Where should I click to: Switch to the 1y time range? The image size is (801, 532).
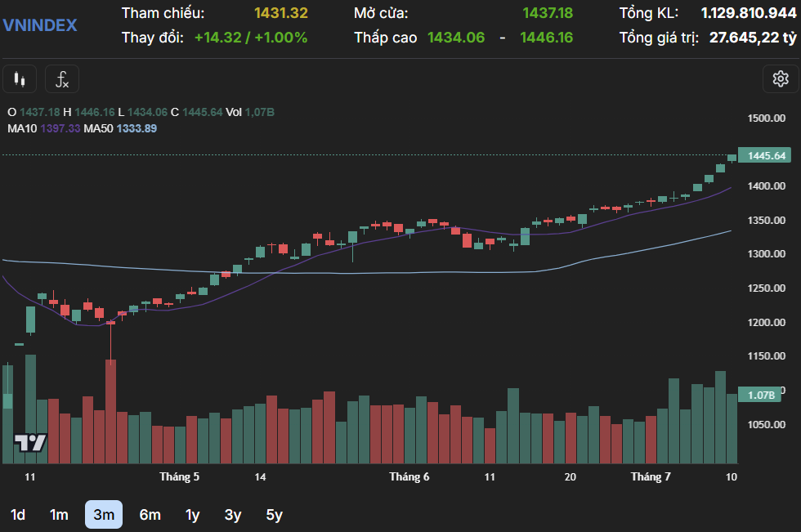[x=192, y=515]
